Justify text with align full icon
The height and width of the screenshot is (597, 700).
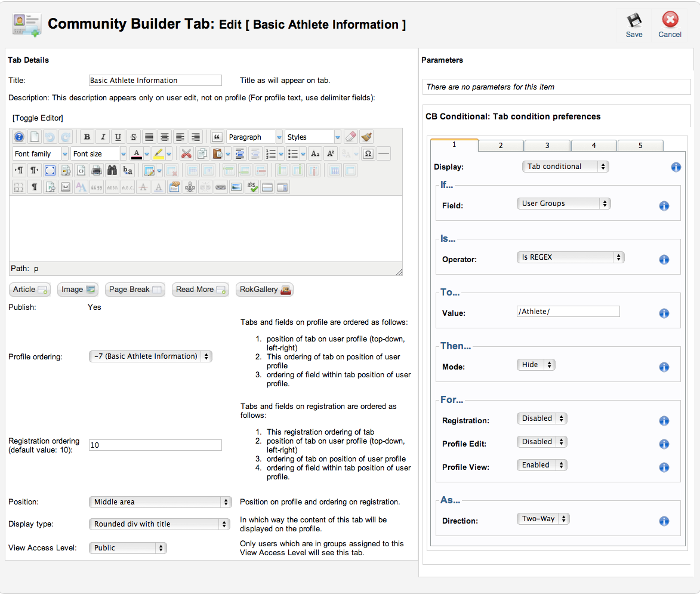(x=149, y=137)
